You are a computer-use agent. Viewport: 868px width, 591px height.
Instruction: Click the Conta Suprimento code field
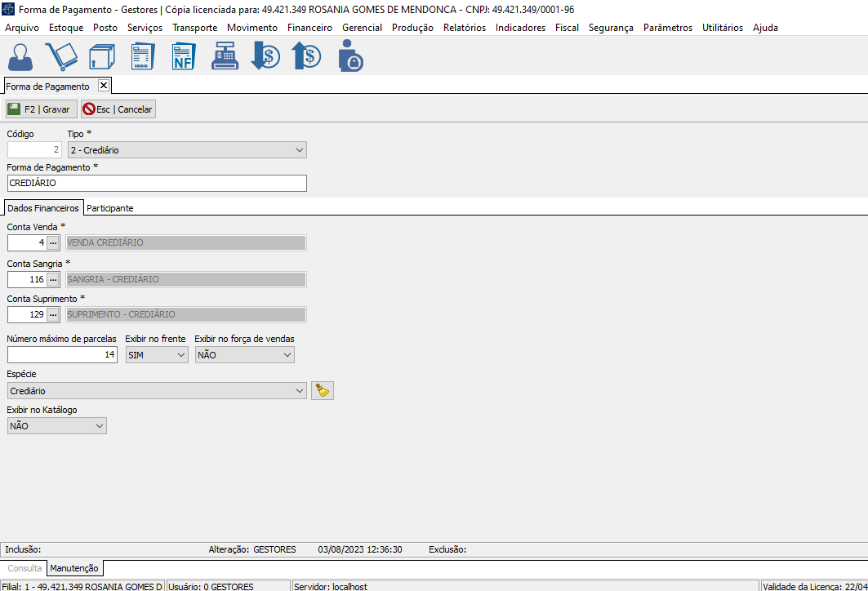27,314
